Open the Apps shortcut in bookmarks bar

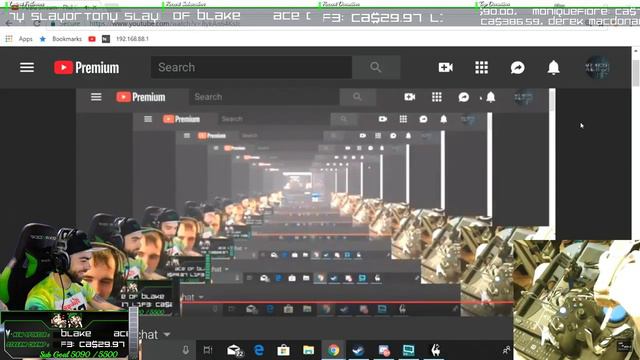pos(19,39)
